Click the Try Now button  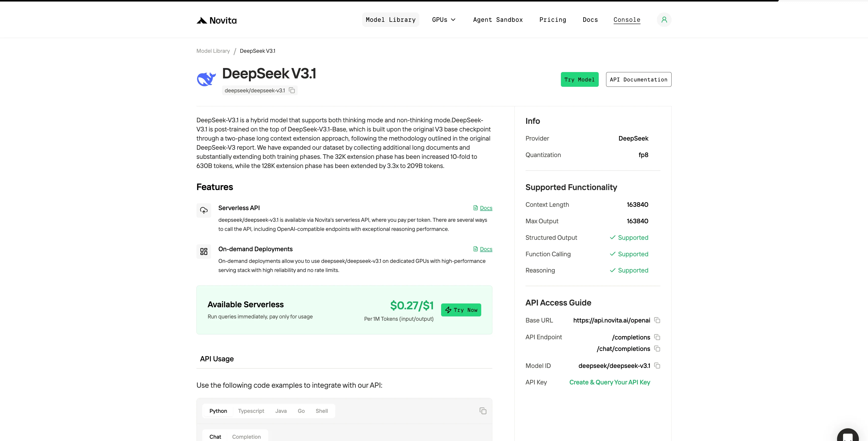coord(461,310)
